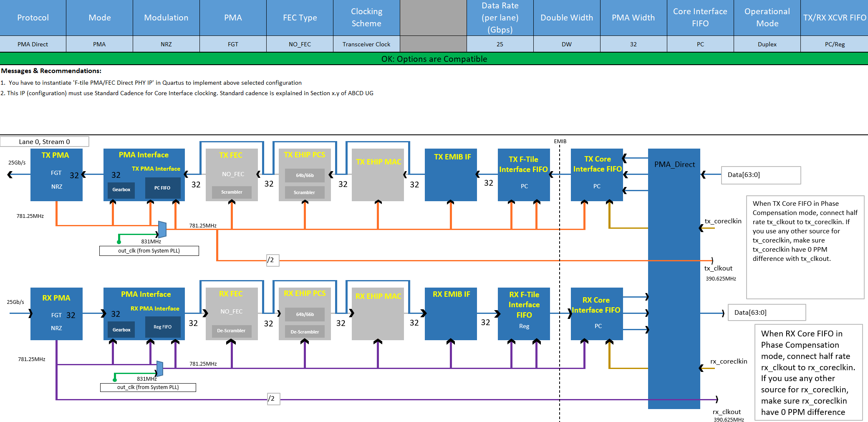Click the TX Data[63:0] box
Image resolution: width=868 pixels, height=422 pixels.
coord(761,175)
